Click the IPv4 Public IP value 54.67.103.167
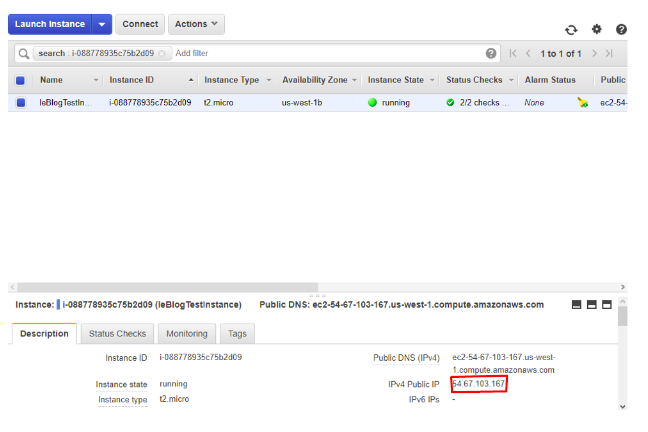This screenshot has width=648, height=432. click(479, 384)
